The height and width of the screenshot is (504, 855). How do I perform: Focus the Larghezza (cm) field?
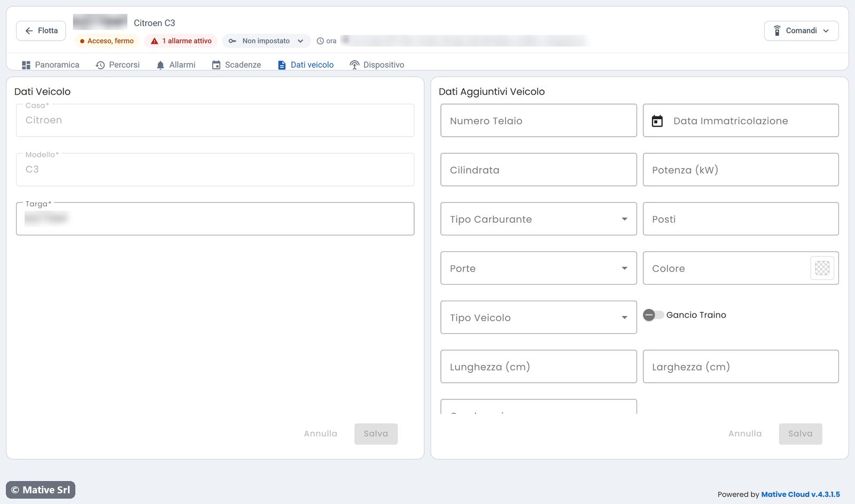coord(741,366)
